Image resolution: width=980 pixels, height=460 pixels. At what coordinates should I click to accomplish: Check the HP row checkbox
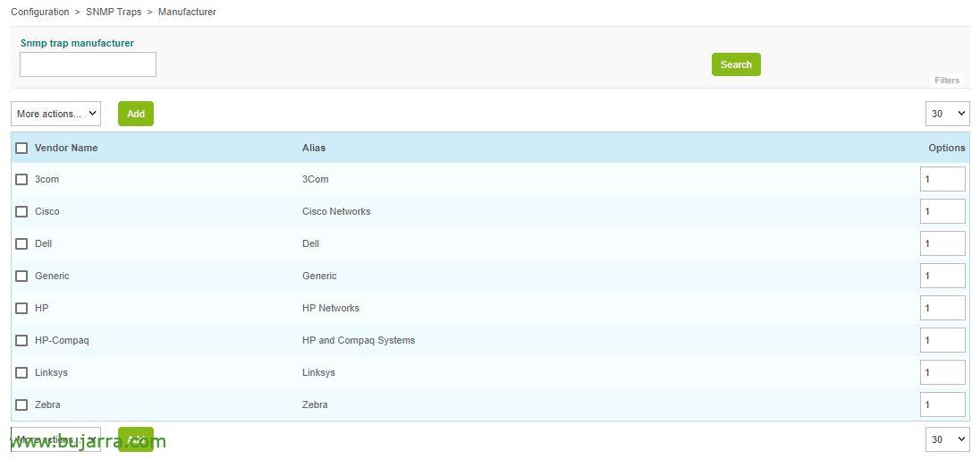21,308
